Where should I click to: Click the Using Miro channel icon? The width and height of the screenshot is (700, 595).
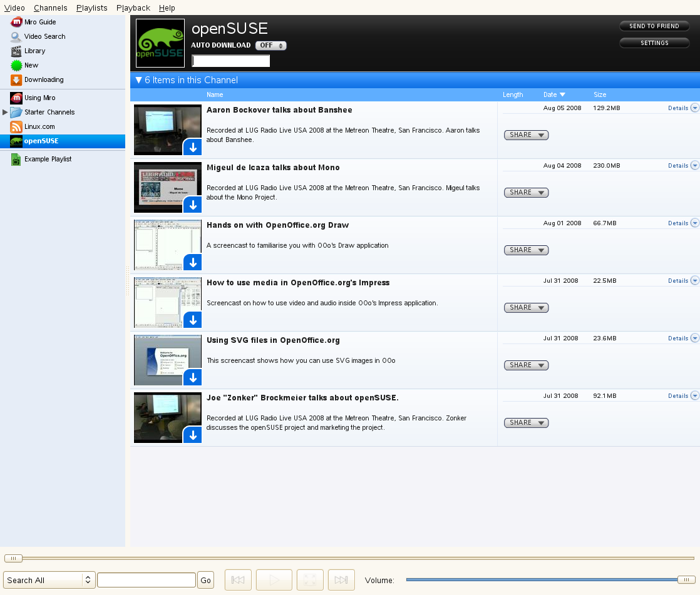[x=16, y=98]
